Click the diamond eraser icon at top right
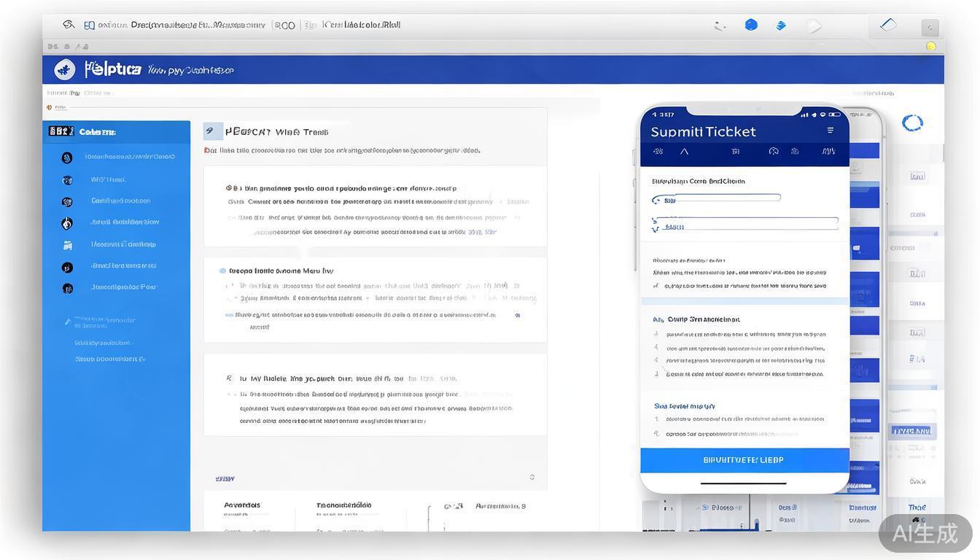980x560 pixels. [x=888, y=25]
